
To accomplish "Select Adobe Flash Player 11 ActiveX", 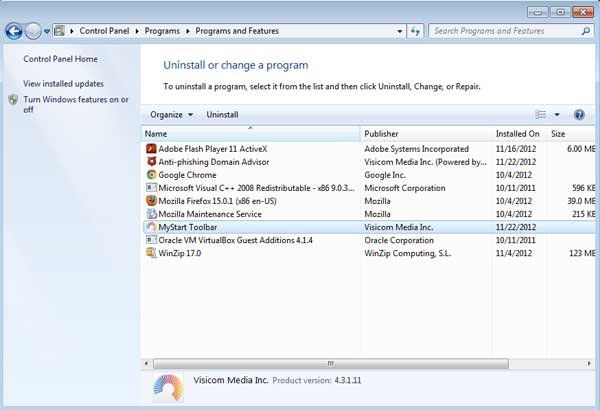I will (213, 149).
